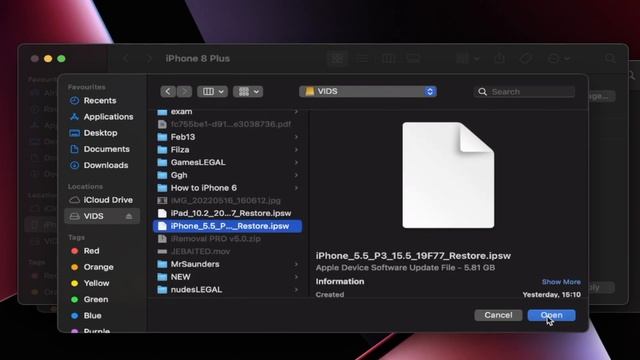Expand the How to iPhone 6 chevron
Viewport: 640px width, 360px height.
click(x=296, y=188)
